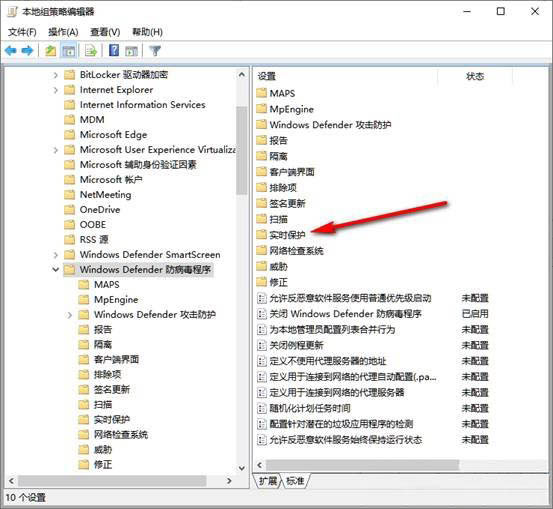This screenshot has width=553, height=509.
Task: Expand the BitLocker 驱动器加密 tree node
Action: coord(55,75)
